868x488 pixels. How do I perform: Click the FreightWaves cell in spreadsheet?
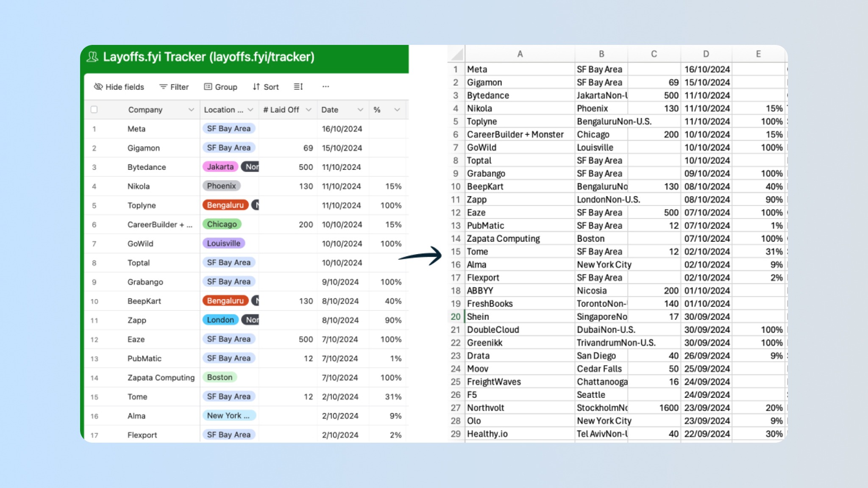click(x=520, y=382)
